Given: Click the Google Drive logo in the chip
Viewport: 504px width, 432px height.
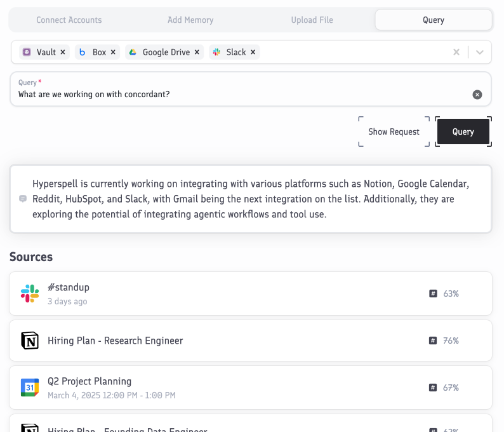Looking at the screenshot, I should pos(133,52).
